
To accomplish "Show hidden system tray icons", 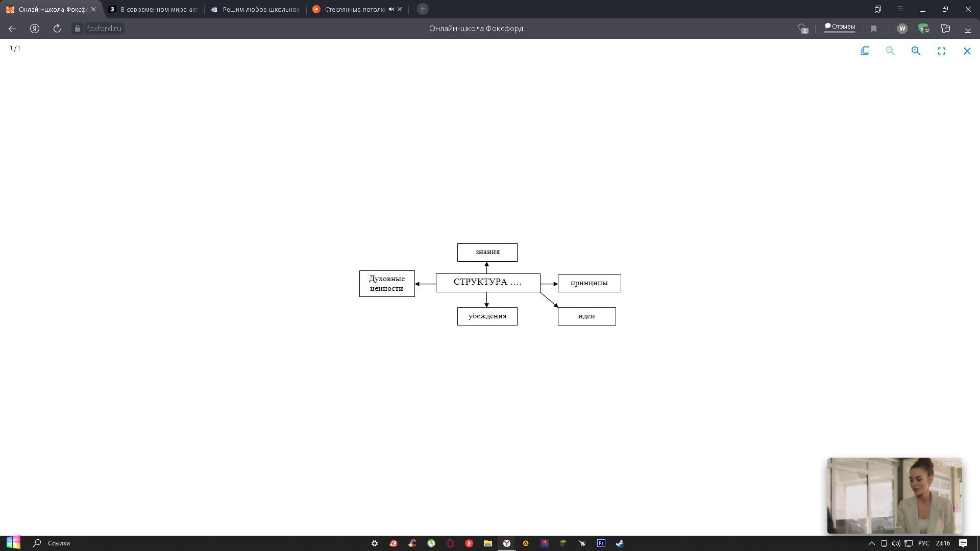I will [872, 543].
